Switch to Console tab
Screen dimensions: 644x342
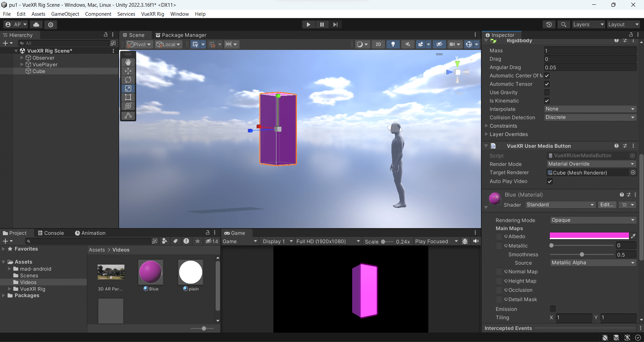51,233
